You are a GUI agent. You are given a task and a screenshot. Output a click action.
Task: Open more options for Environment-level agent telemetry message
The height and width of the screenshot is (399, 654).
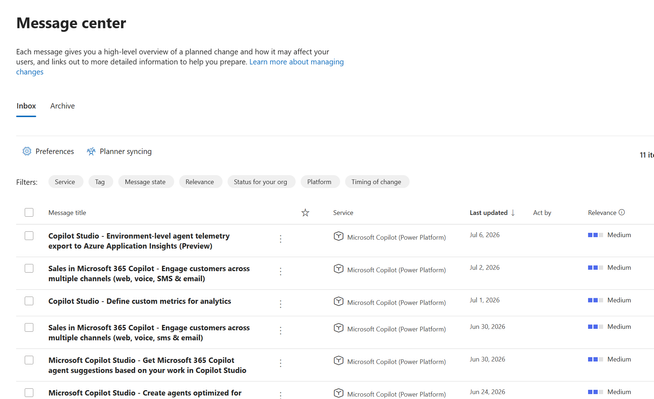point(280,239)
